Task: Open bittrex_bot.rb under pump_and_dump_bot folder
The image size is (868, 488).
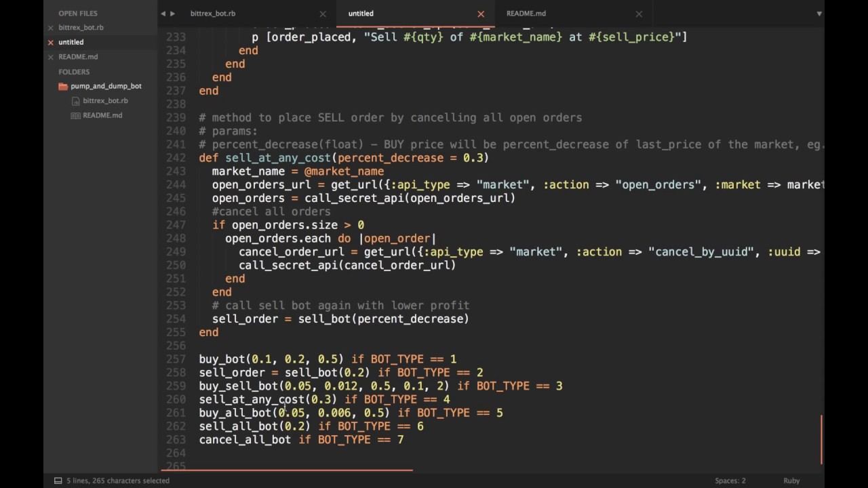Action: coord(105,101)
